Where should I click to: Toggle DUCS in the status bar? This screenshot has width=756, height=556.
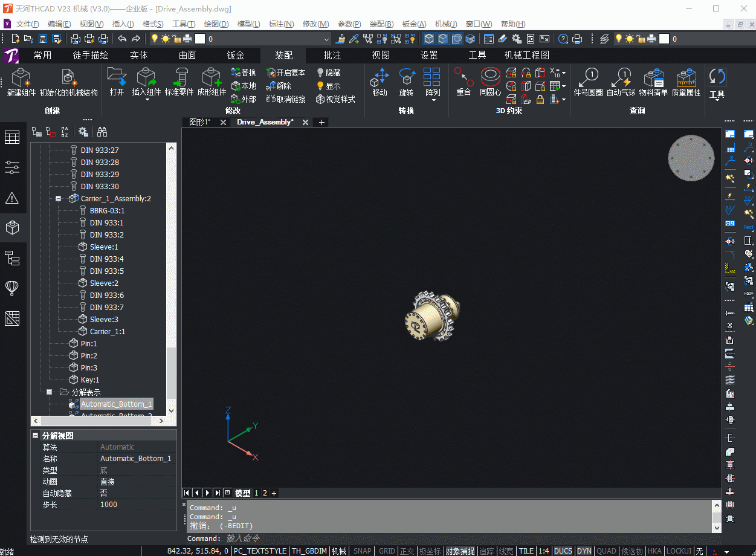click(563, 551)
